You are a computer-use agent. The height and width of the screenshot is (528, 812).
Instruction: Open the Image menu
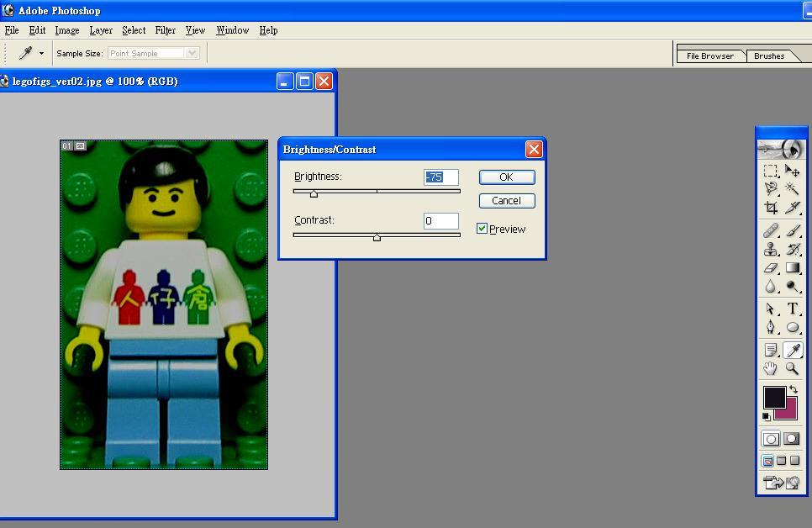coord(67,30)
